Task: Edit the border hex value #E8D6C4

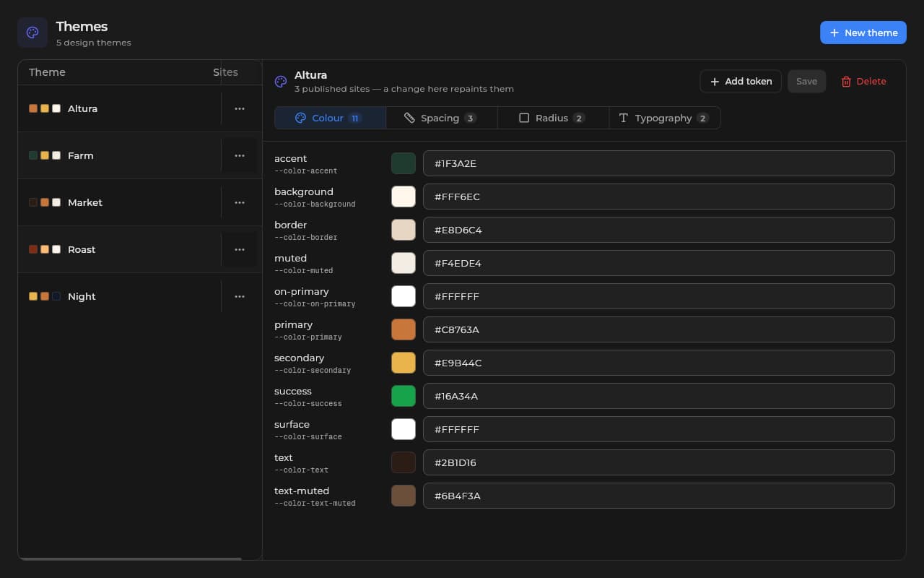Action: coord(659,230)
